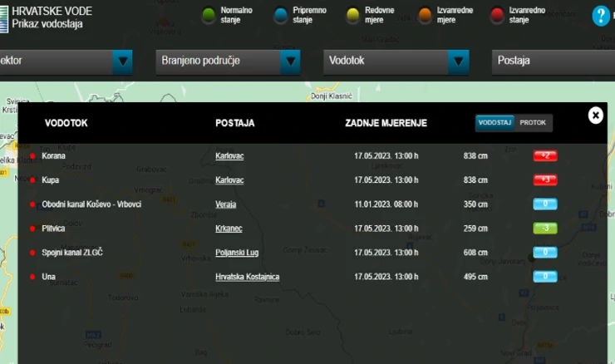This screenshot has width=615, height=364.
Task: Click the green Normalno stanje legend circle
Action: click(x=209, y=15)
